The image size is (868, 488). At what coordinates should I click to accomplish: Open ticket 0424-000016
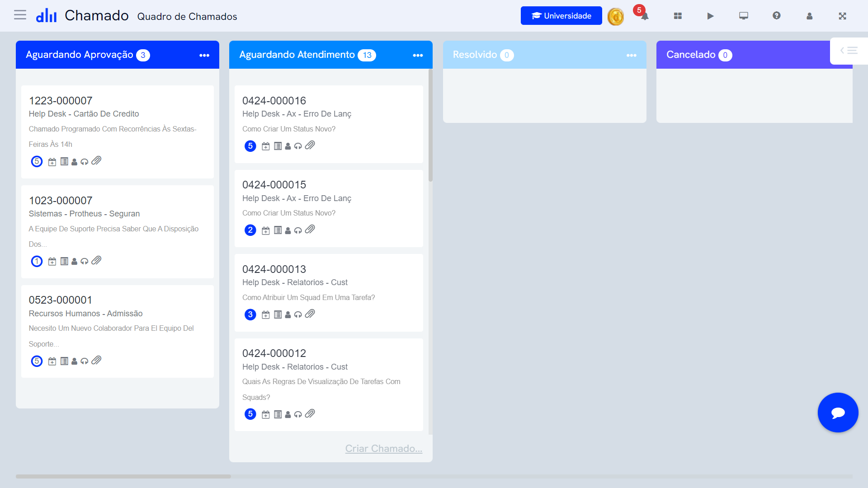click(329, 124)
